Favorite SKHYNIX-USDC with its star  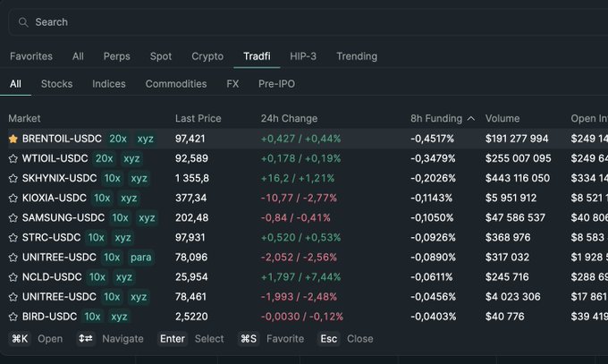13,179
